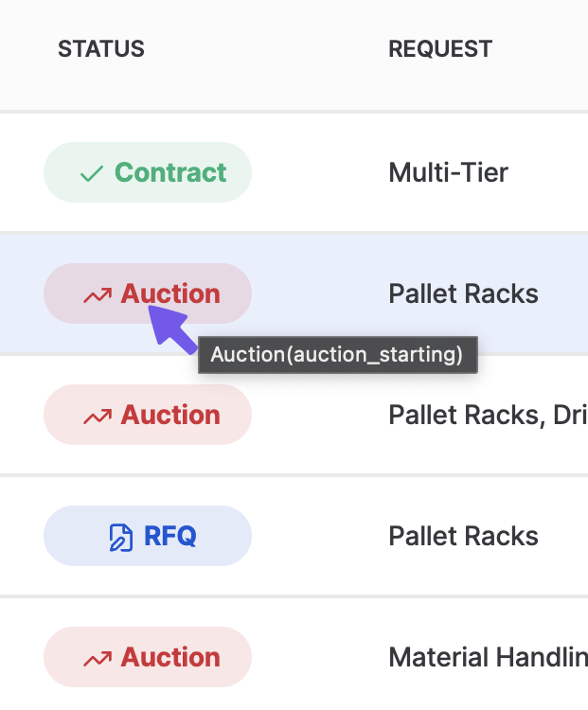The width and height of the screenshot is (588, 710).
Task: Open the Pallet Racks request with RFQ status
Action: point(463,536)
